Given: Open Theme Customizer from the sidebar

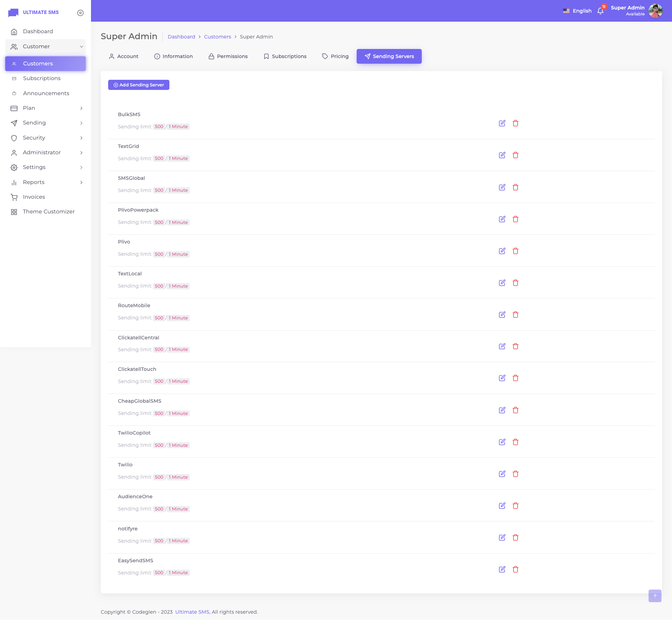Looking at the screenshot, I should coord(49,212).
